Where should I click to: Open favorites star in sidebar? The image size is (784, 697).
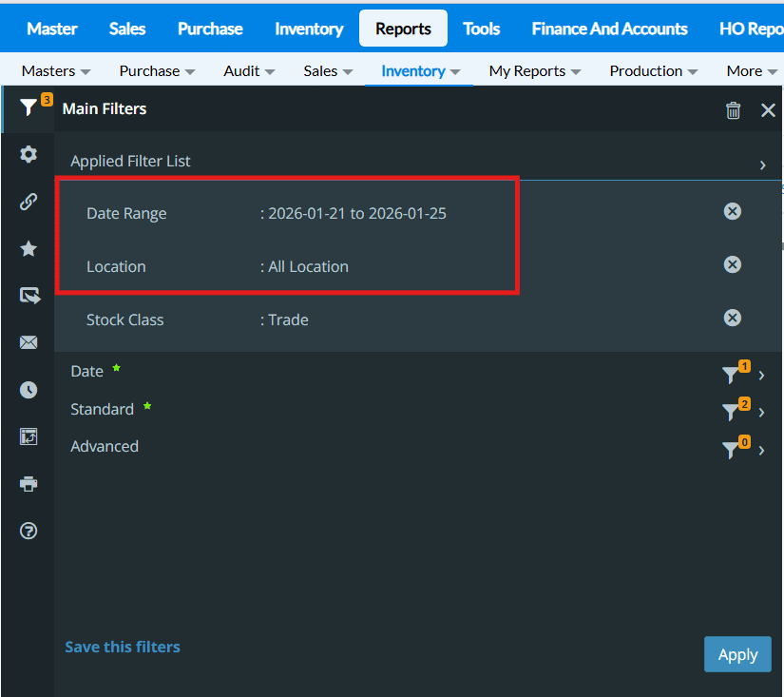click(29, 249)
